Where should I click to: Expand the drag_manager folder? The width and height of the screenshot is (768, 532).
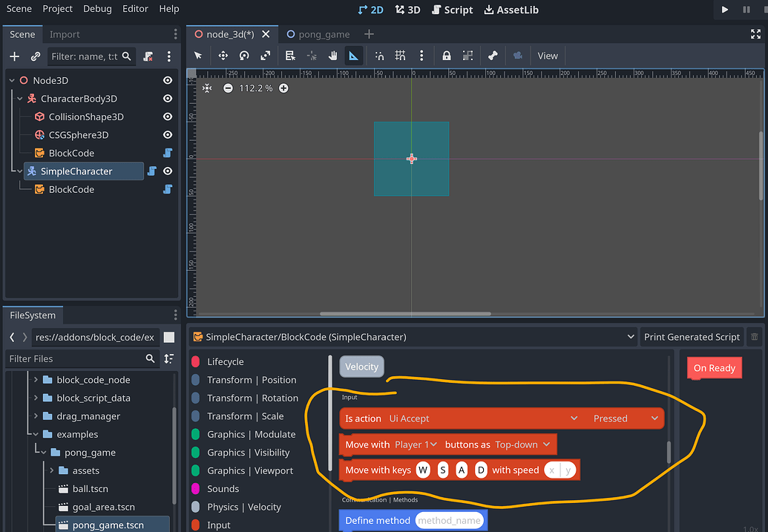[36, 416]
